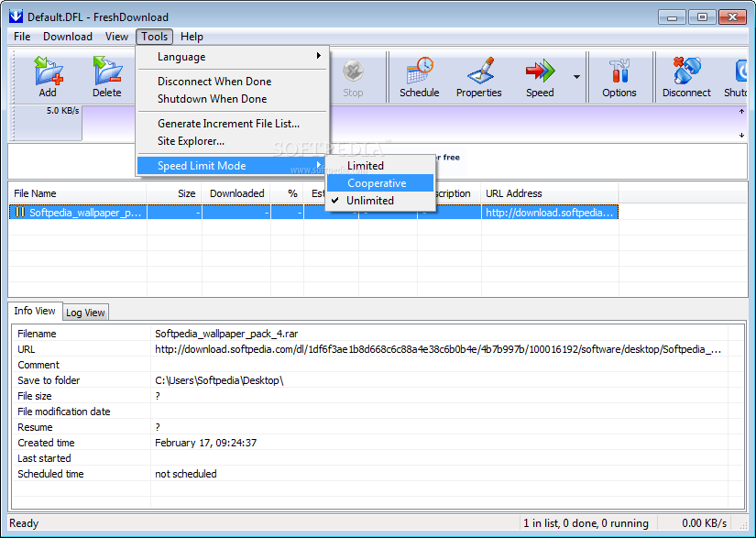
Task: Click the Last started row label
Action: pos(44,458)
